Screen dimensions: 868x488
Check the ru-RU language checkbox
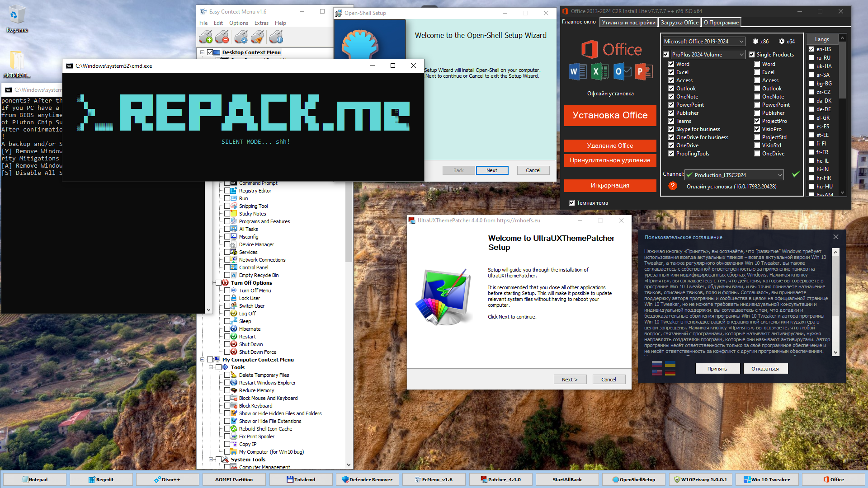coord(811,57)
